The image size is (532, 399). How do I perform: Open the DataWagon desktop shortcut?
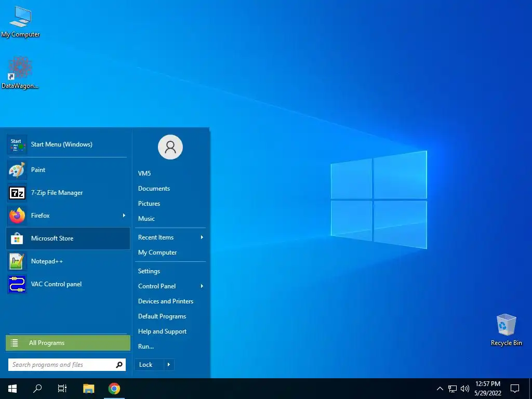pyautogui.click(x=20, y=73)
